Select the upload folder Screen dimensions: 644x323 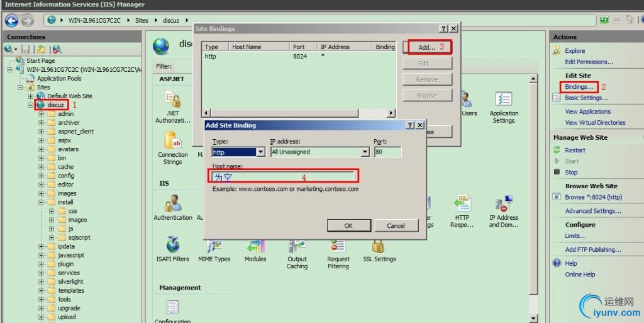[67, 317]
